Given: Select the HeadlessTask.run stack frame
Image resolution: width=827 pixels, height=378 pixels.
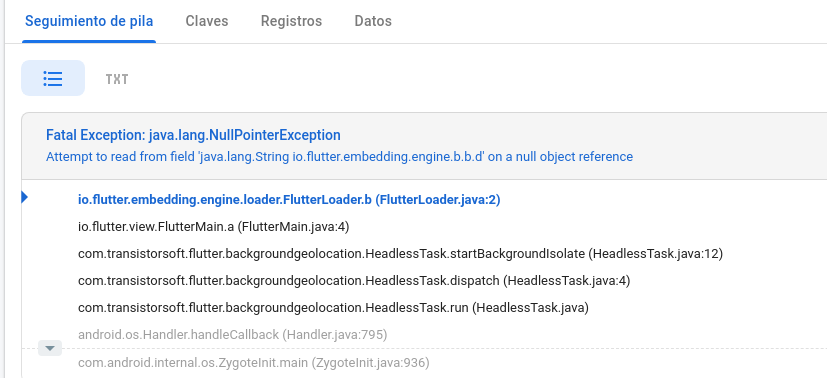Looking at the screenshot, I should 333,307.
